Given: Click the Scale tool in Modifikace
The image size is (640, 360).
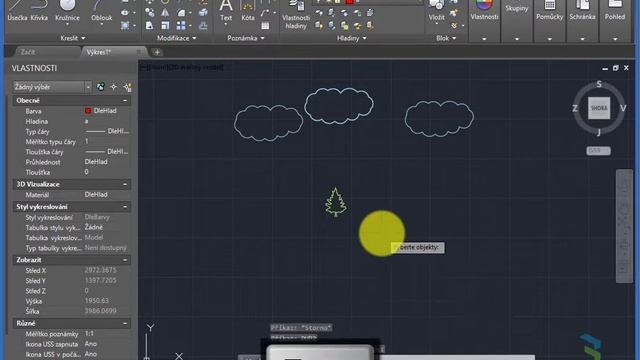Looking at the screenshot, I should click(x=165, y=26).
